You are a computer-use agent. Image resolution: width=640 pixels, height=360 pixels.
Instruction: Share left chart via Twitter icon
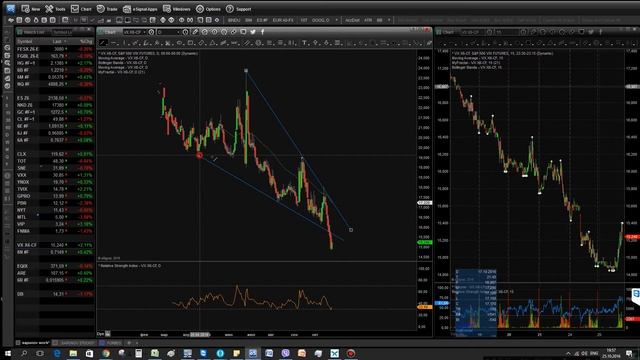point(253,32)
